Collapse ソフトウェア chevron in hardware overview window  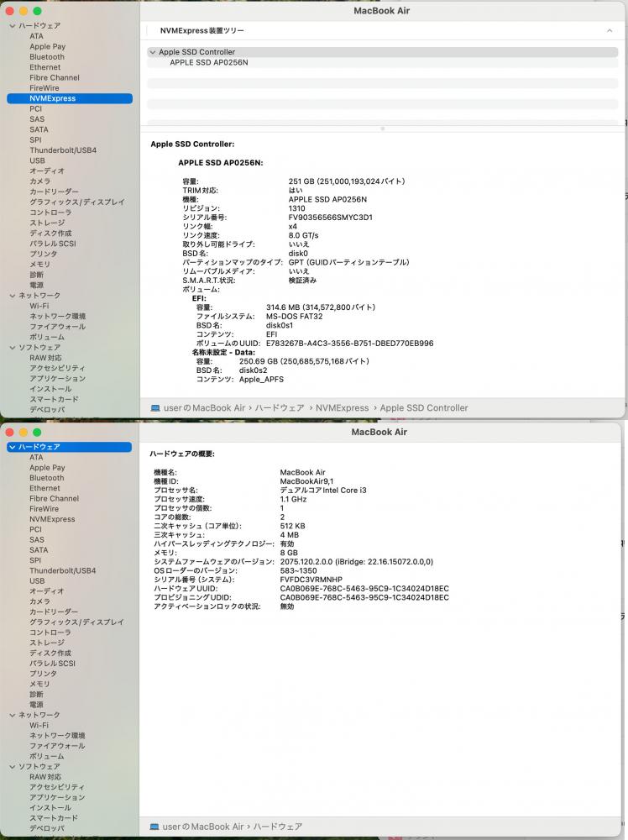[x=13, y=767]
